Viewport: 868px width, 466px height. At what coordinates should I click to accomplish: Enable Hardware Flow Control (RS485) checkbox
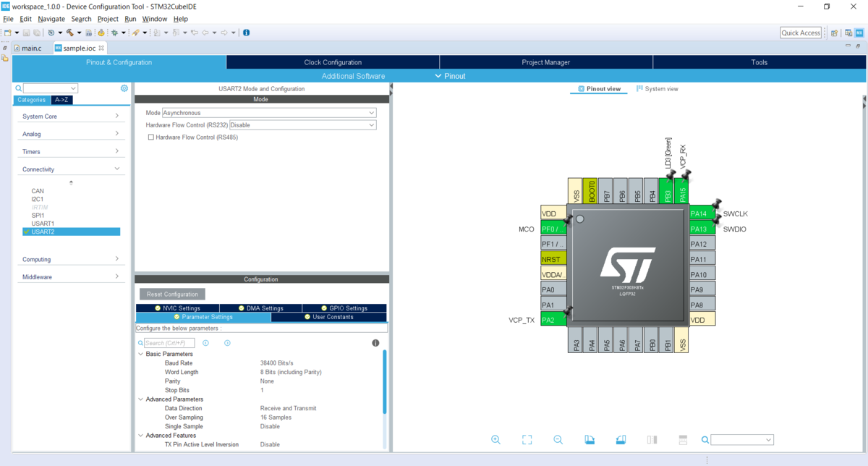click(x=150, y=137)
